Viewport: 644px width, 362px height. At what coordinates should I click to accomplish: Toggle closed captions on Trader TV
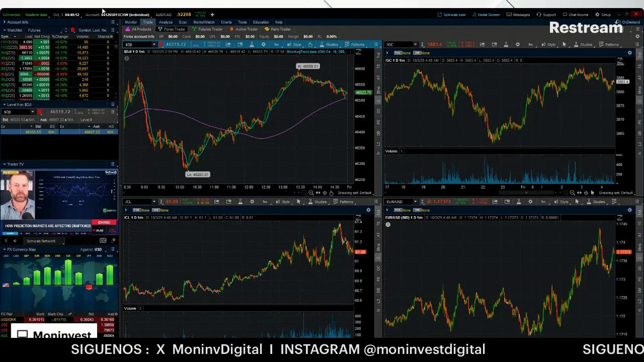103,241
